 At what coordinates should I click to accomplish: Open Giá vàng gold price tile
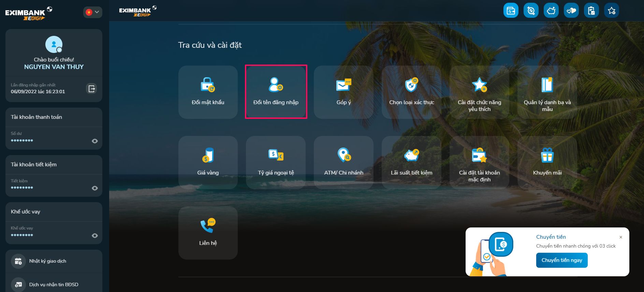coord(208,163)
